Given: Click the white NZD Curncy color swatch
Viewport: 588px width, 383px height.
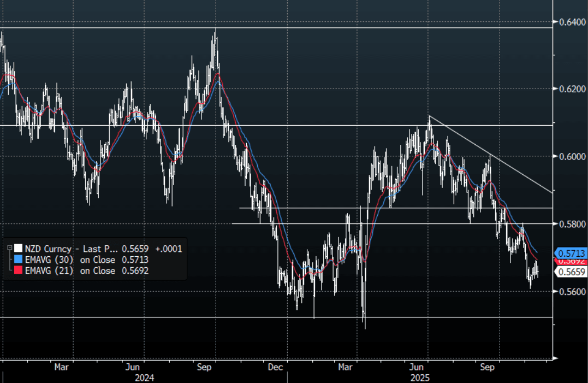Looking at the screenshot, I should point(18,249).
